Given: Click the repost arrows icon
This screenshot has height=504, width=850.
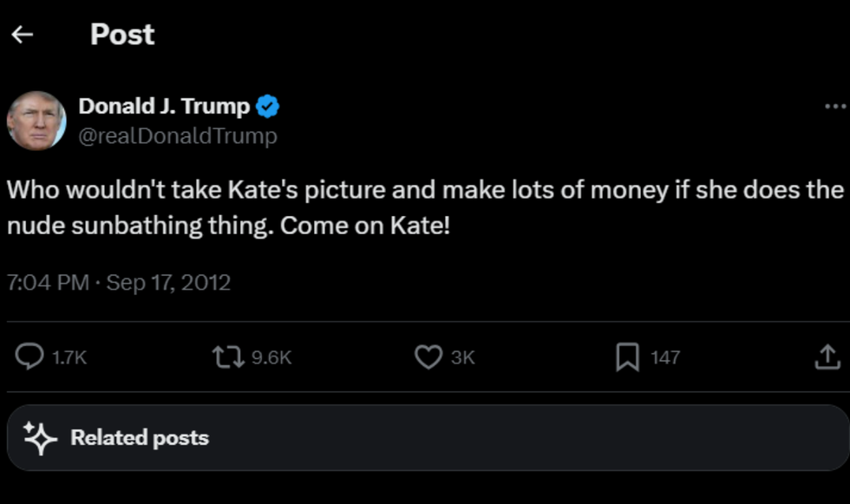Looking at the screenshot, I should coord(228,357).
